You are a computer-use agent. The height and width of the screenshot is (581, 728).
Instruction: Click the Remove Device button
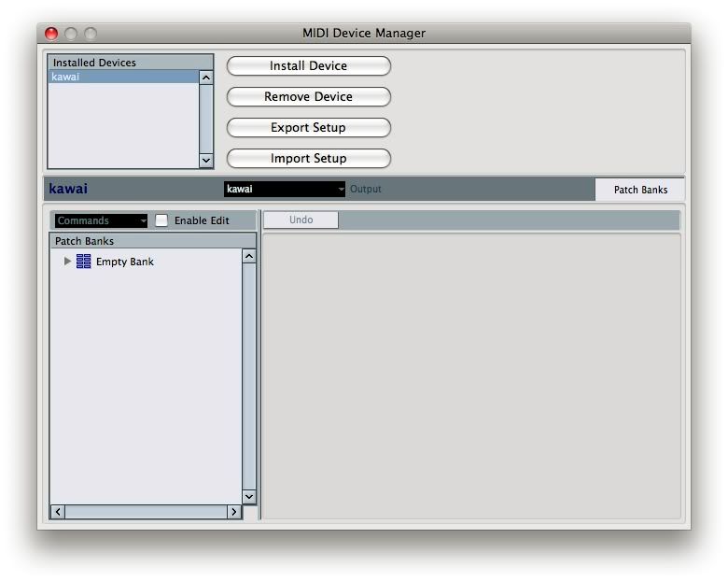click(x=308, y=97)
